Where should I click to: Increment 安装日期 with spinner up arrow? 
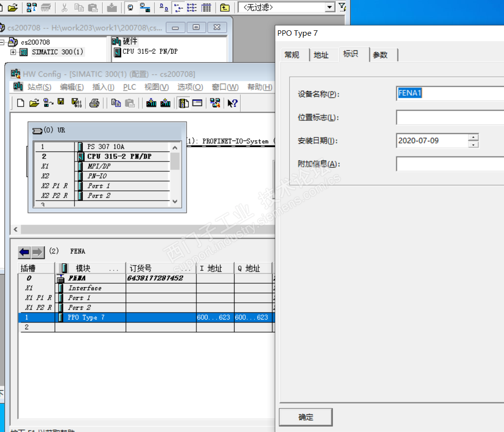coord(474,137)
